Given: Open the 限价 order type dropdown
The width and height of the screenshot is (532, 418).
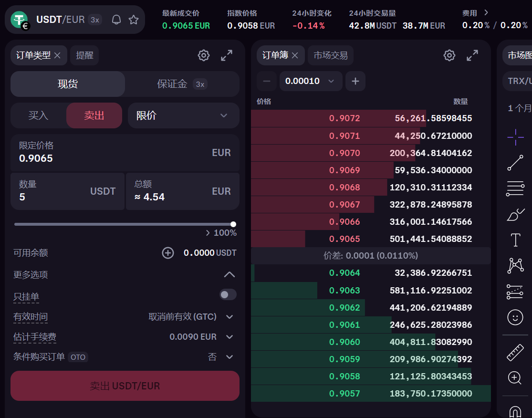Looking at the screenshot, I should 183,115.
